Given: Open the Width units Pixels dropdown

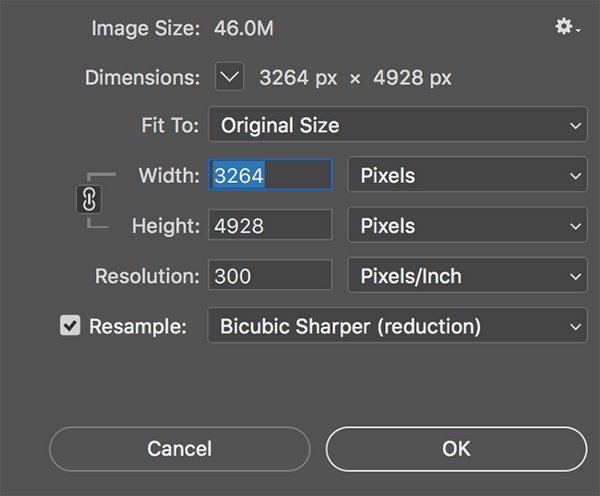Looking at the screenshot, I should point(466,176).
